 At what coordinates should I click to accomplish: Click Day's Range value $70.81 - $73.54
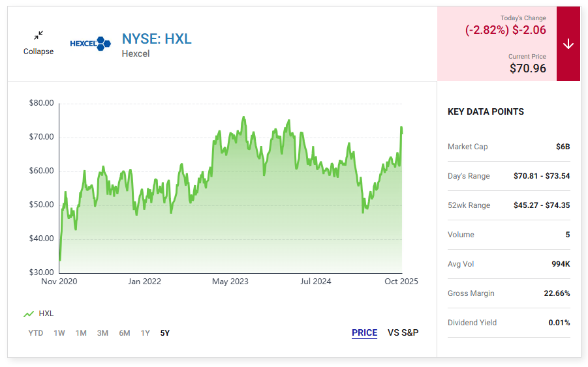542,176
